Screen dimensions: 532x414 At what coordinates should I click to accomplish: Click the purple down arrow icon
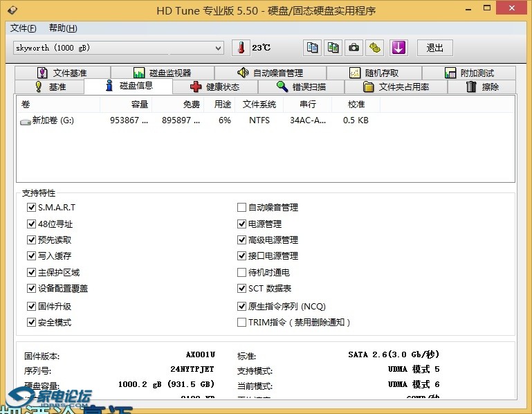click(399, 48)
